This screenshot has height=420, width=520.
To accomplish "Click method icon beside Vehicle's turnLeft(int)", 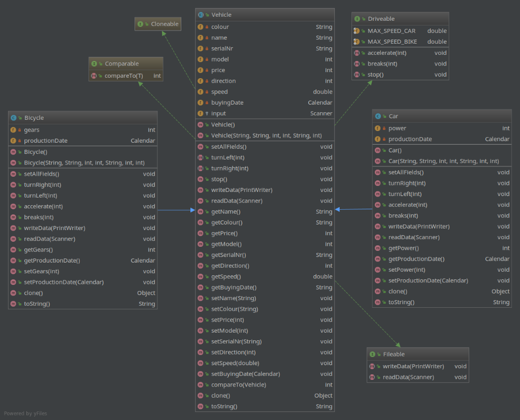I will point(200,157).
